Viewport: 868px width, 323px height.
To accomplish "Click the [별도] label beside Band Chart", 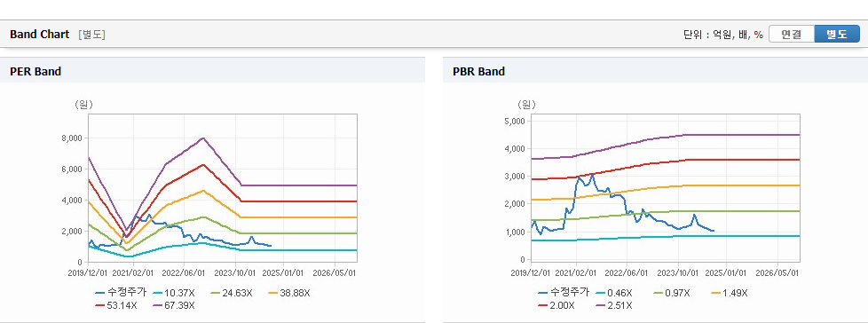I will 92,35.
